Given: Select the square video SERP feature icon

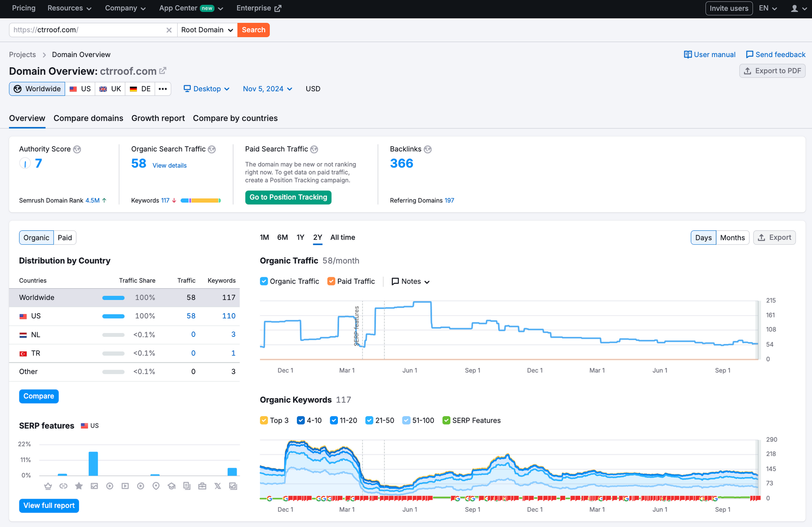Looking at the screenshot, I should tap(125, 486).
